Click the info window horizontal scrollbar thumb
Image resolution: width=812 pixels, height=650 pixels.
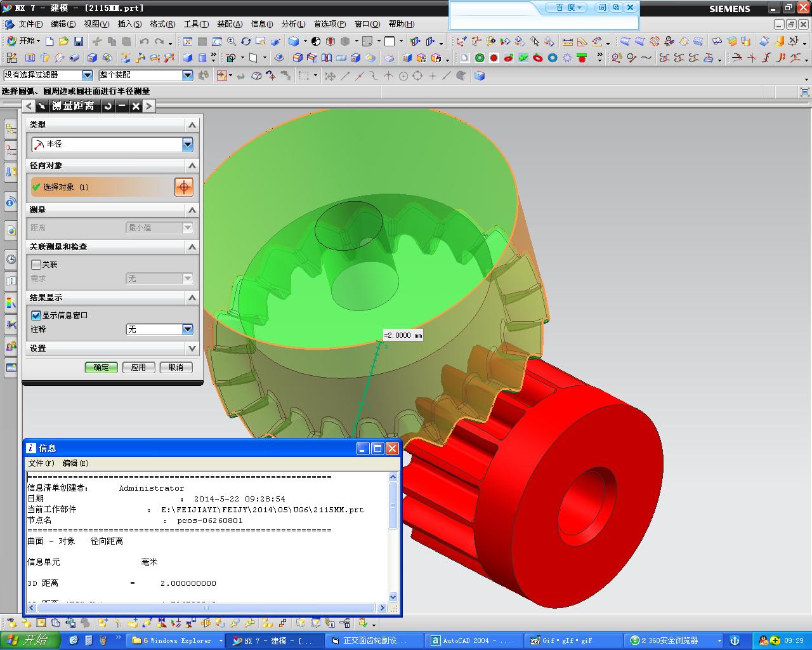pyautogui.click(x=206, y=607)
